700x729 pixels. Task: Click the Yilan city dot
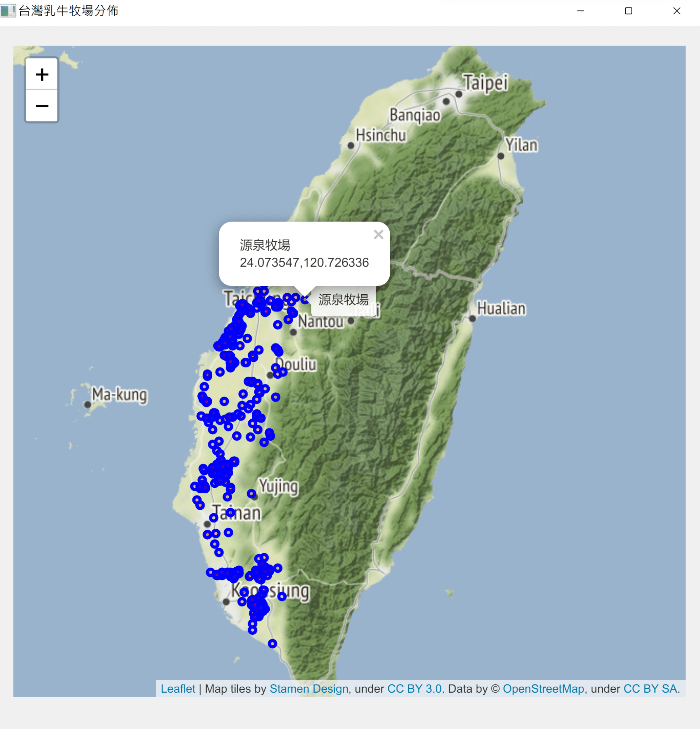(x=501, y=156)
